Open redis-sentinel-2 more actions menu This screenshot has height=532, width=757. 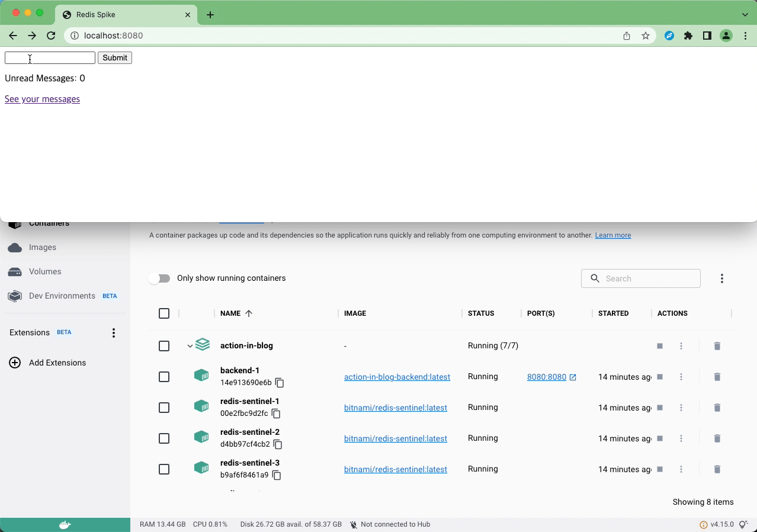681,438
